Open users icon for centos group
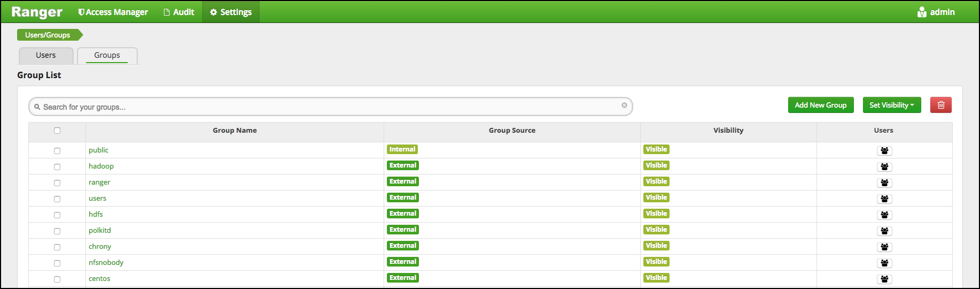Screen dimensions: 980x289 point(884,279)
